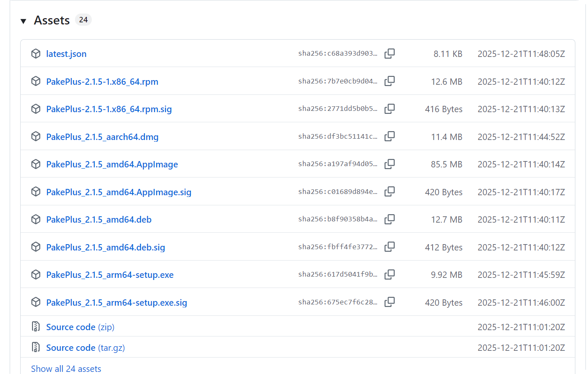The width and height of the screenshot is (588, 374).
Task: Download PakePlus_2.1.5_amd64.AppImage.sig signature
Action: tap(119, 192)
